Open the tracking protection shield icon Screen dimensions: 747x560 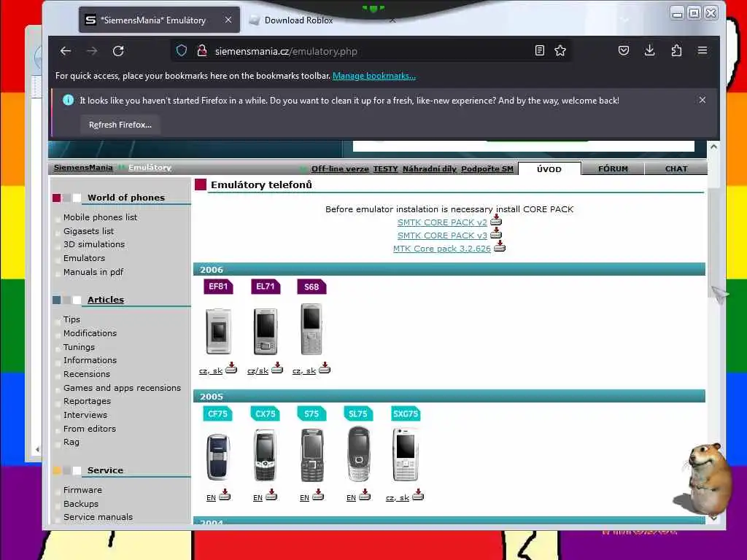coord(182,51)
